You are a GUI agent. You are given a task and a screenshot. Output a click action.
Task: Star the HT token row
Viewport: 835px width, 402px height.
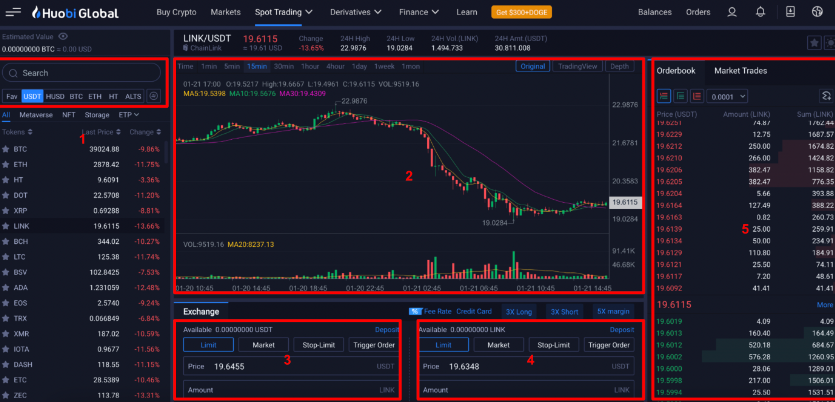point(6,180)
